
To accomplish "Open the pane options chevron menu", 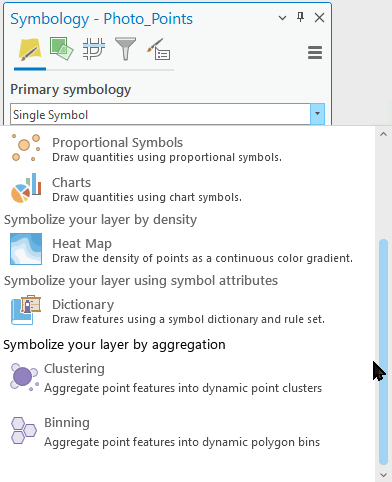I will point(282,18).
